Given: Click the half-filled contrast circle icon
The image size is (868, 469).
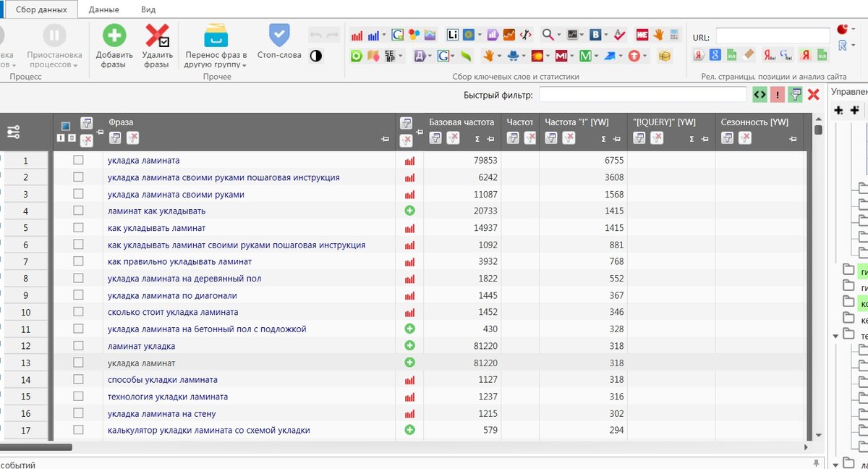Looking at the screenshot, I should 315,55.
